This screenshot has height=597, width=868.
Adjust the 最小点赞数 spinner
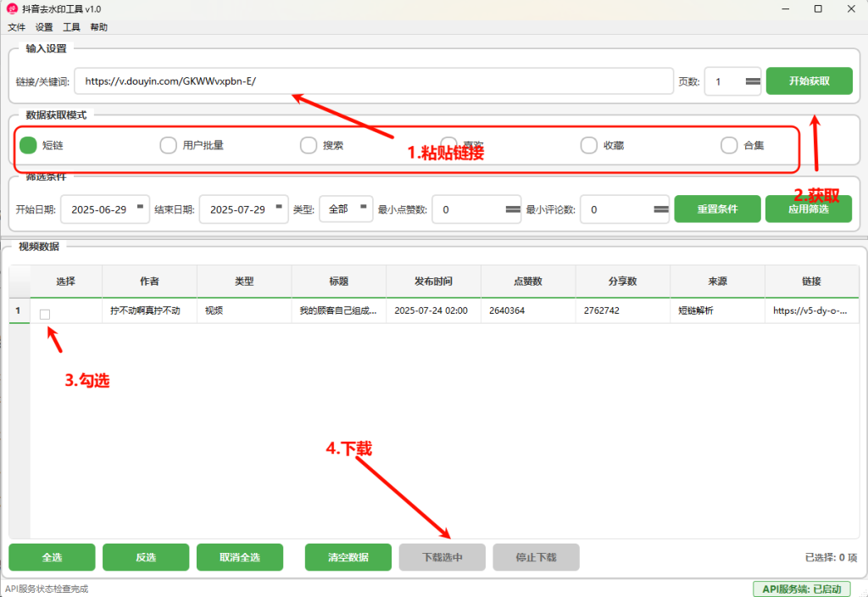512,209
